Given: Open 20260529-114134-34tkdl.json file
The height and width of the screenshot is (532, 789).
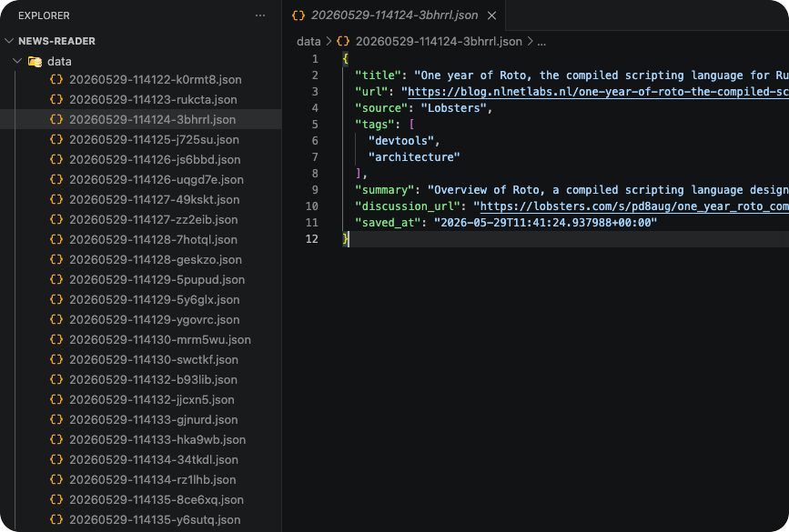Looking at the screenshot, I should pos(141,459).
